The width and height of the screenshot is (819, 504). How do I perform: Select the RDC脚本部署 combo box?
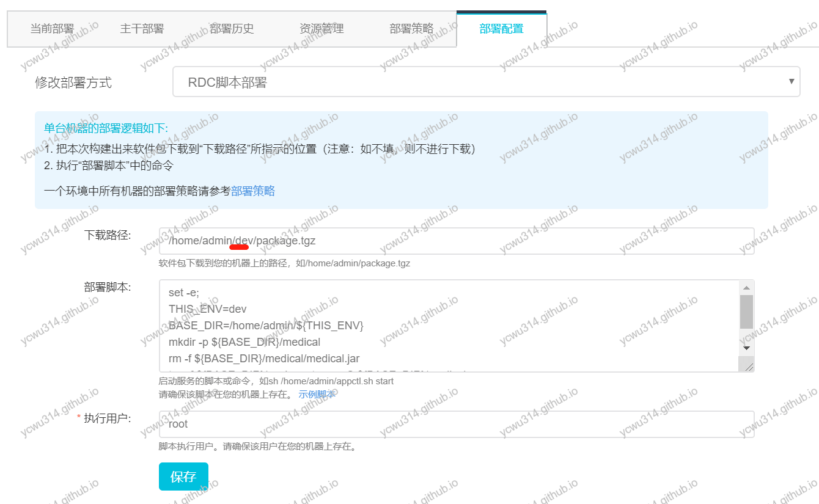[486, 81]
